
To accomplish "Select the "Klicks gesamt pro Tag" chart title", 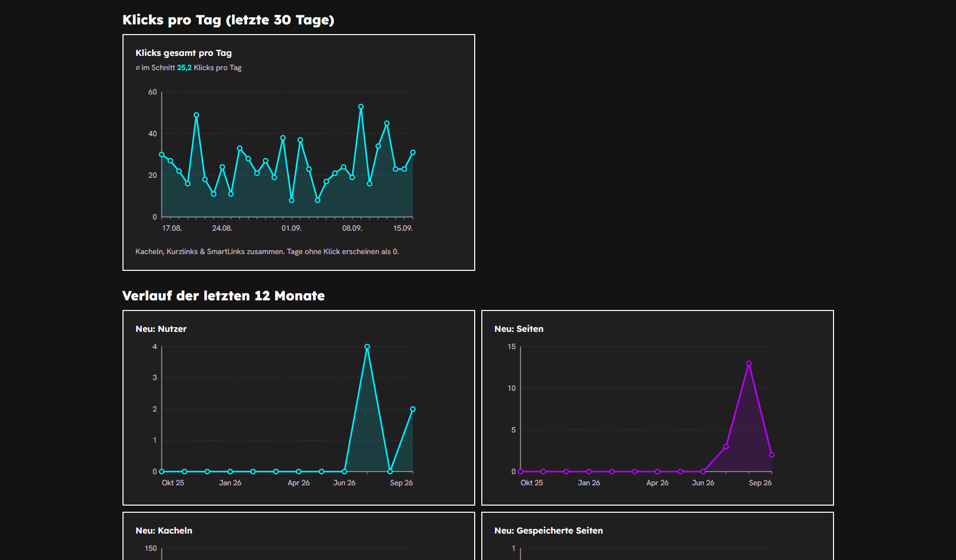I will coord(183,53).
